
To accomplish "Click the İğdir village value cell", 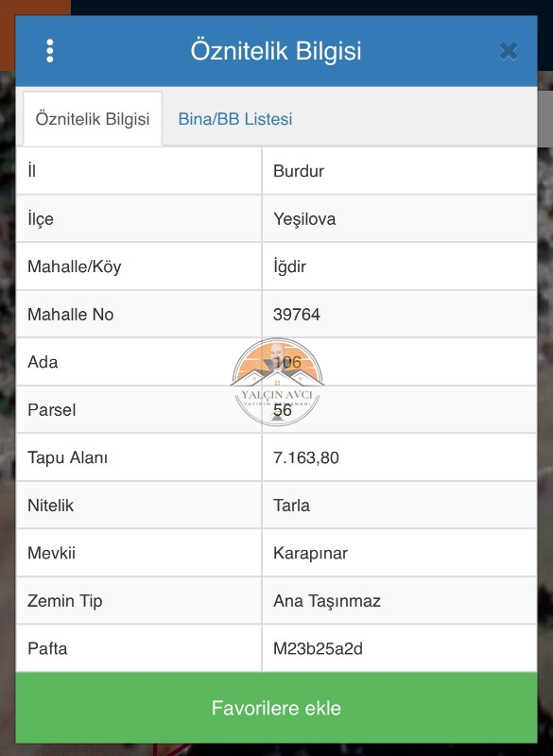I will click(400, 266).
